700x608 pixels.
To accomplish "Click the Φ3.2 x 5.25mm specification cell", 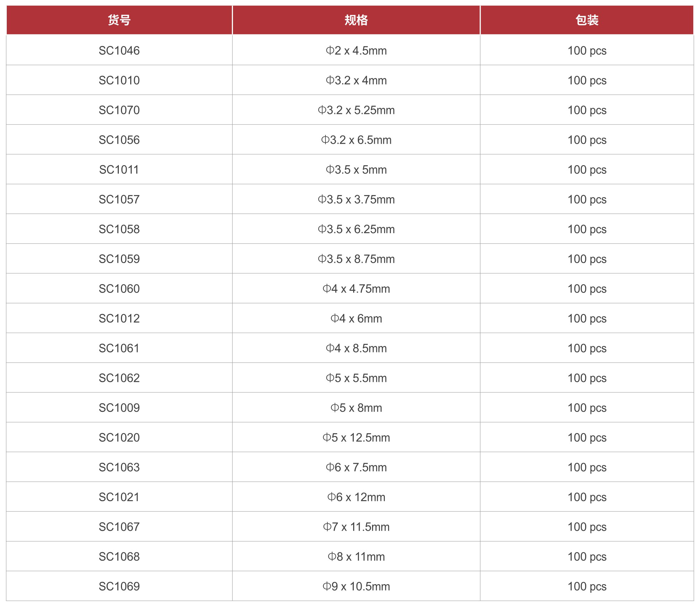I will point(356,110).
